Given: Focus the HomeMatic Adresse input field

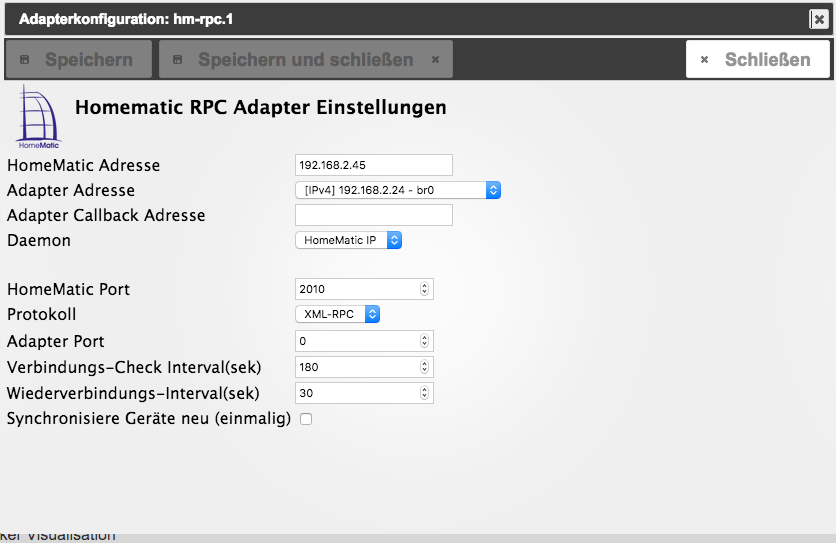Looking at the screenshot, I should pos(374,165).
